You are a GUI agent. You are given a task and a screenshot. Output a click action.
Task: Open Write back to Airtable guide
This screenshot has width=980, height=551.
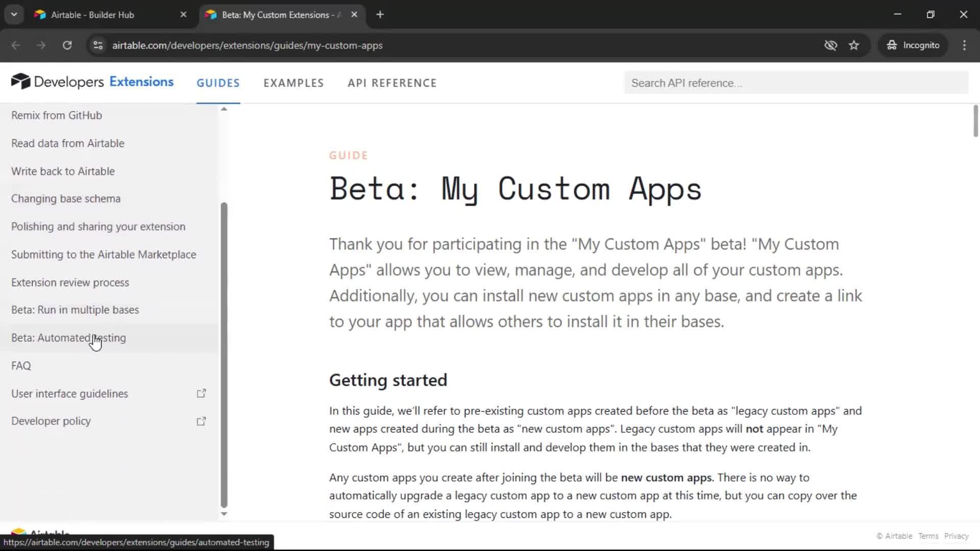point(63,171)
